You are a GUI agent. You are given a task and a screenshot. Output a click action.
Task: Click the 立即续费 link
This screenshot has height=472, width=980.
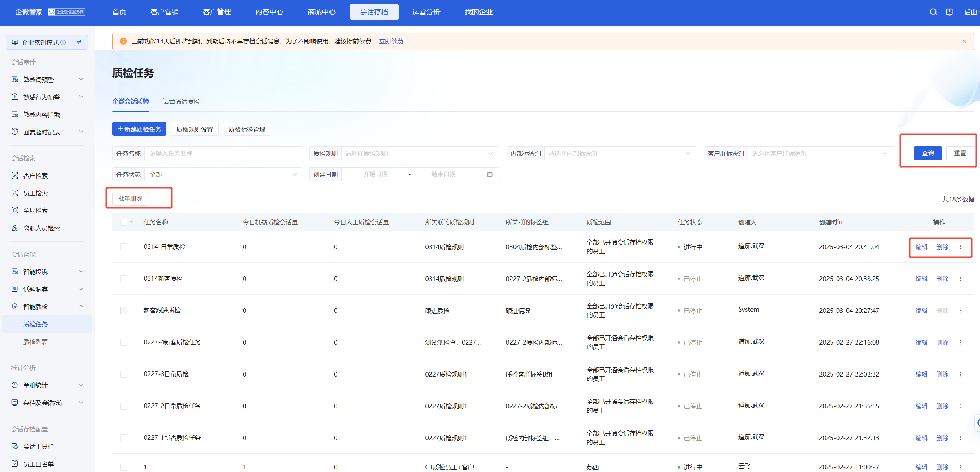[x=391, y=42]
